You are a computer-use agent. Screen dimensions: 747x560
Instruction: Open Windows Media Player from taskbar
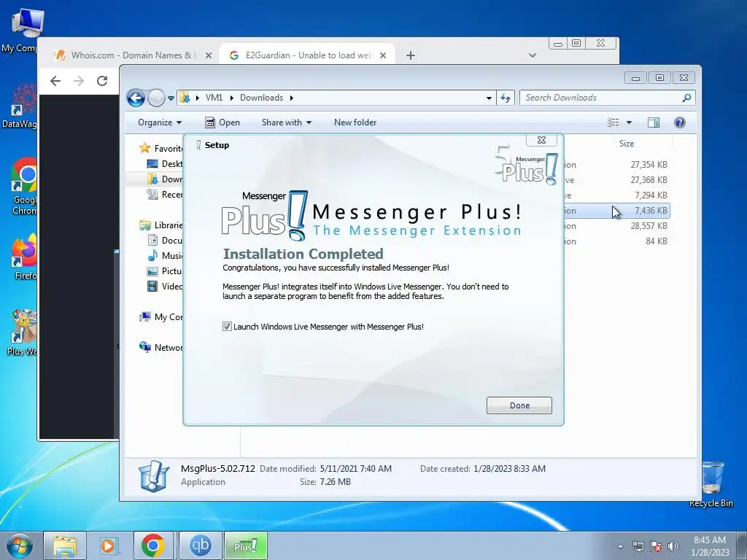click(x=109, y=545)
